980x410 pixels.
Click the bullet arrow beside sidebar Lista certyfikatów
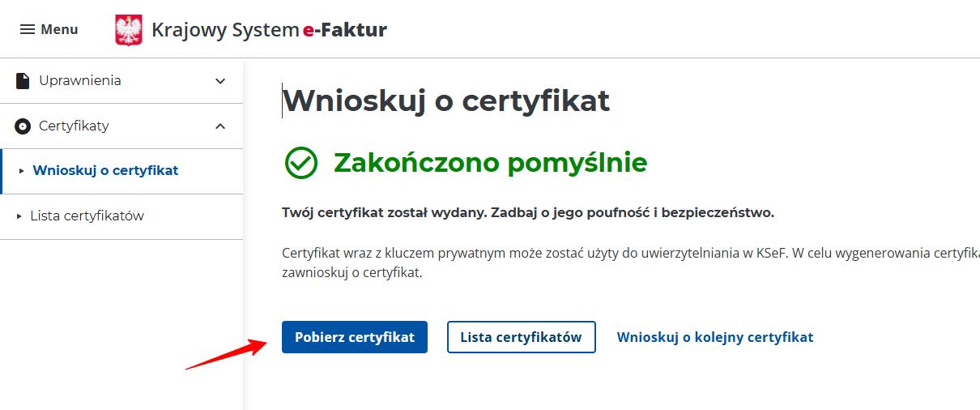tap(19, 216)
